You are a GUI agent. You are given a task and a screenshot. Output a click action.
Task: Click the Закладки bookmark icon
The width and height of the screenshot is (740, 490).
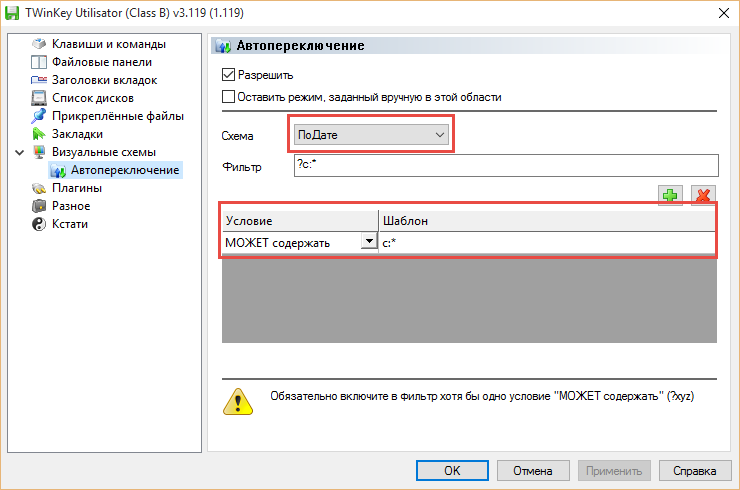39,134
